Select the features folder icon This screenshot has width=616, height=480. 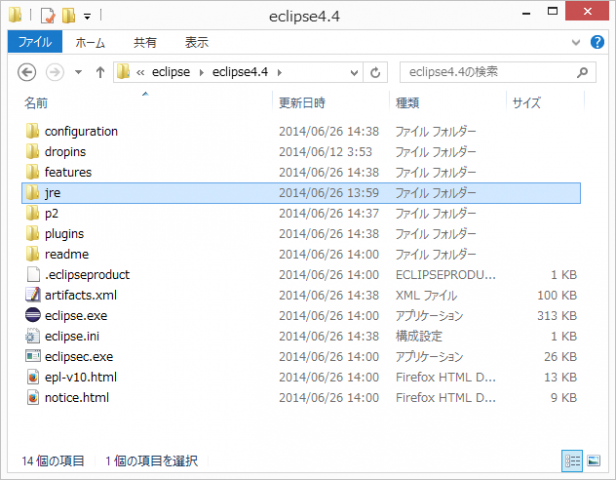[32, 172]
